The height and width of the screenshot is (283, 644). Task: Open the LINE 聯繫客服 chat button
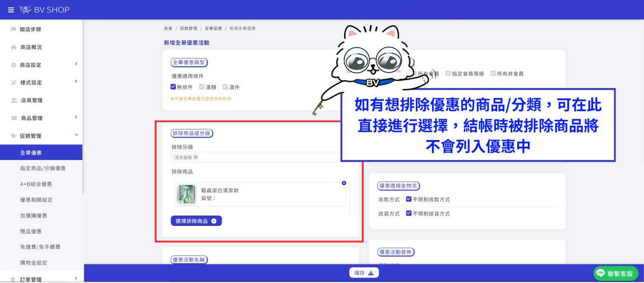click(616, 274)
